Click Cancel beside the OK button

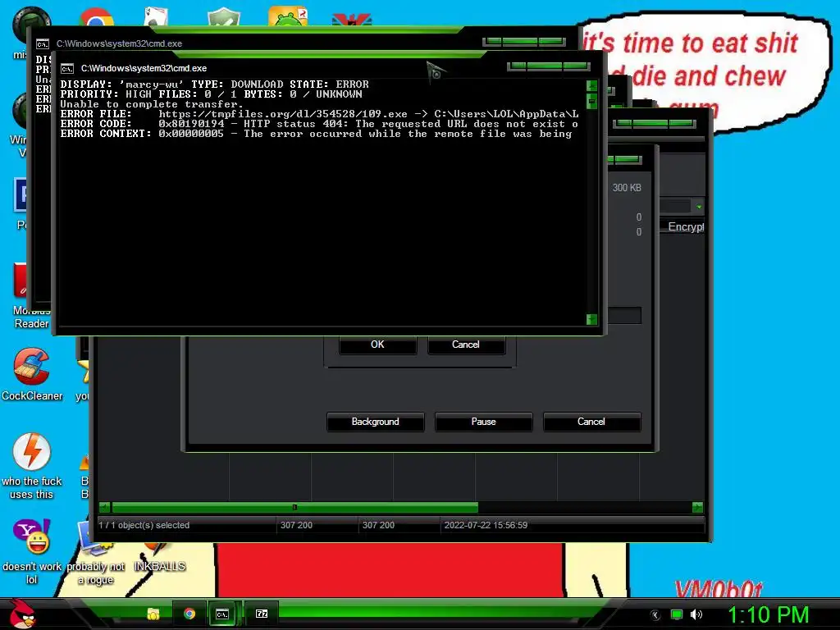(x=466, y=345)
